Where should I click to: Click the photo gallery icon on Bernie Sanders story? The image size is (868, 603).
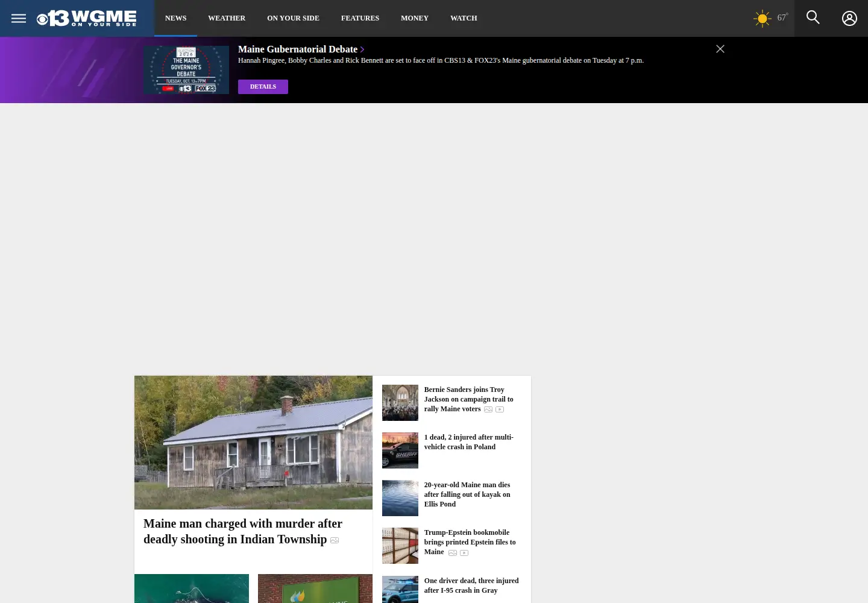[x=488, y=409]
